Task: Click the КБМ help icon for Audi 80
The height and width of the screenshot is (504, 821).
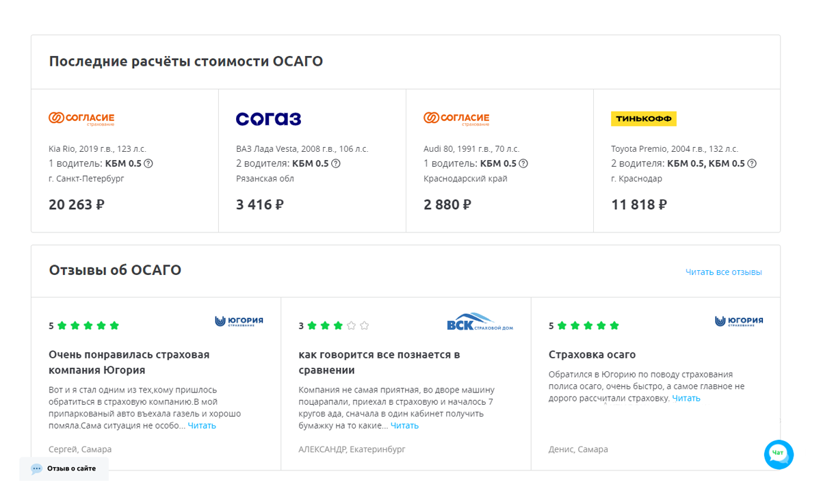Action: pyautogui.click(x=523, y=163)
